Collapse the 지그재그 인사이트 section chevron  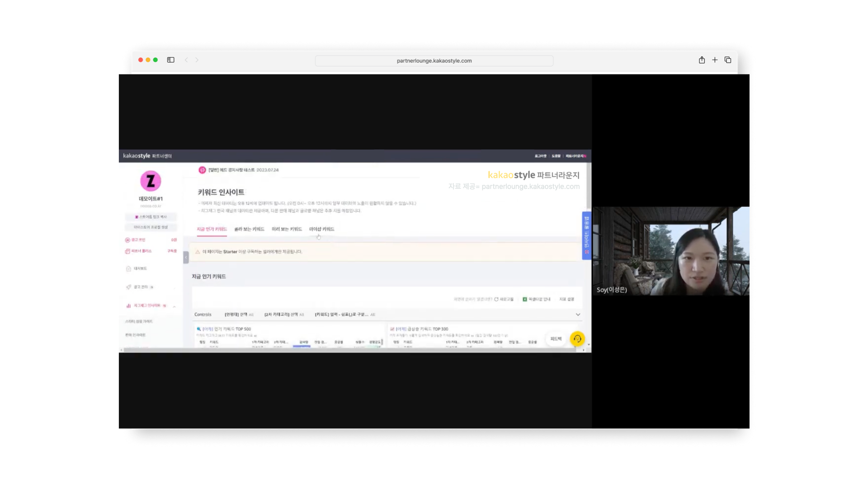175,306
